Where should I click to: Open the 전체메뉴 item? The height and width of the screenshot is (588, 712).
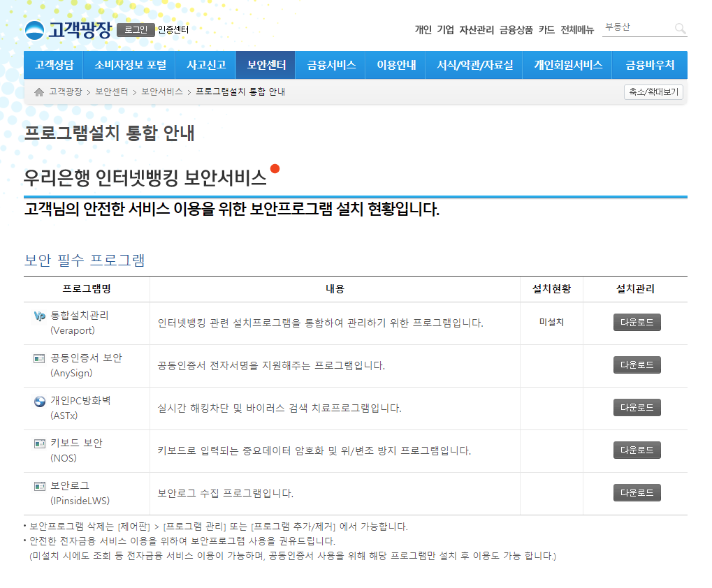click(577, 30)
